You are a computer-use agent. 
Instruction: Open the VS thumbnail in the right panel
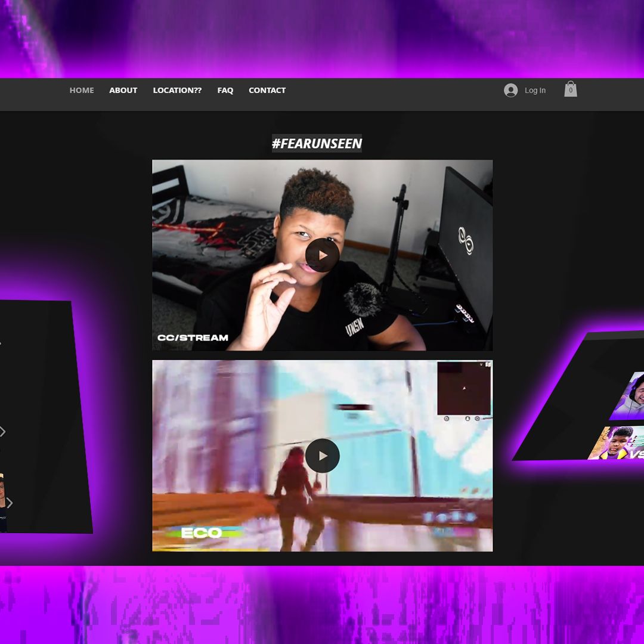point(620,443)
